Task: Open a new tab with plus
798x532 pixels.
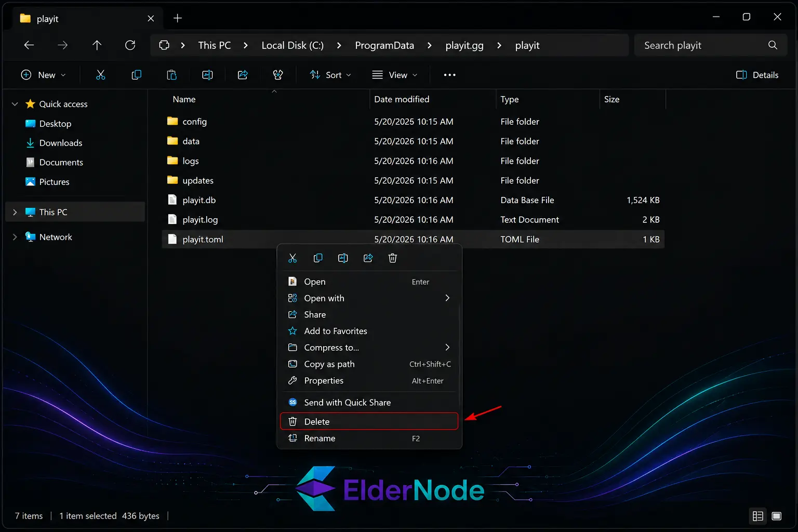Action: [178, 18]
